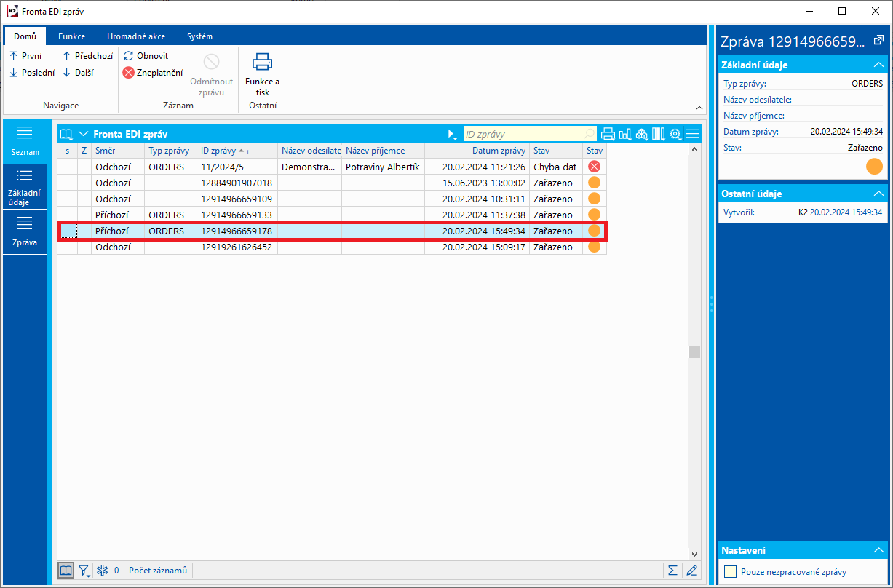This screenshot has width=893, height=588.
Task: Click Počet záznamů in status bar
Action: [158, 571]
